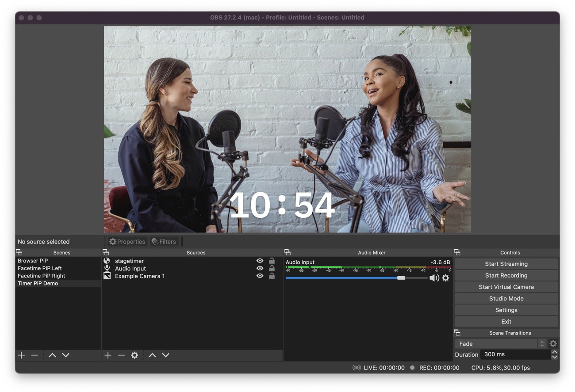Open Filters for the selected source
The image size is (575, 392).
coord(164,241)
